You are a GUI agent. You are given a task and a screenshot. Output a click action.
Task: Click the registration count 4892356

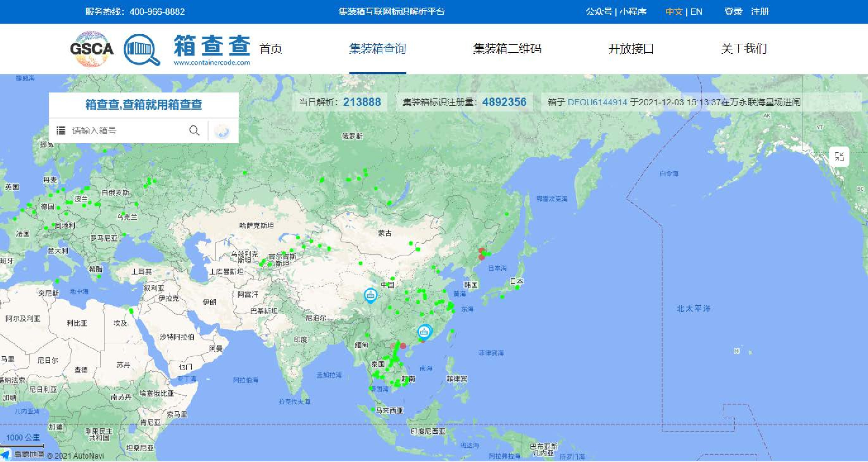click(x=504, y=102)
